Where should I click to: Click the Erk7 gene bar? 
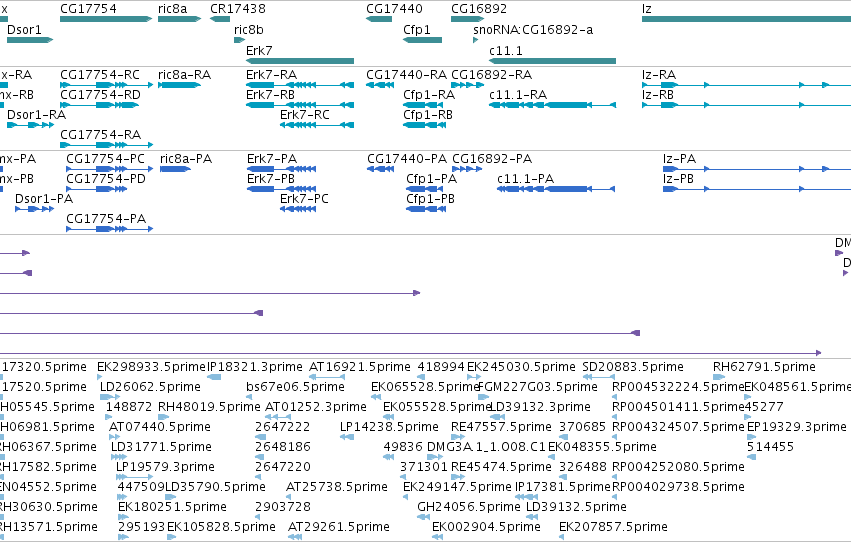pos(300,61)
